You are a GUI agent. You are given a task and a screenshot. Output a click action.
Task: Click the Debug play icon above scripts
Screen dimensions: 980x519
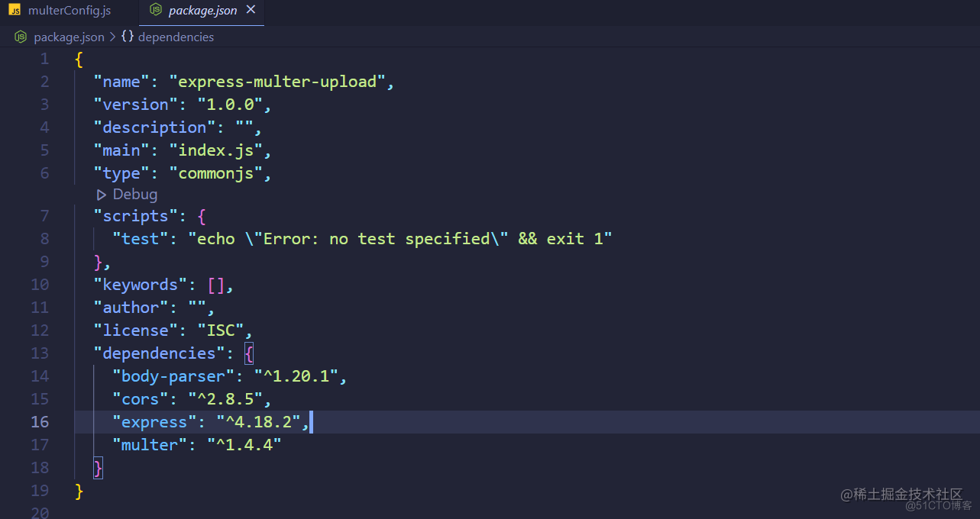coord(102,194)
